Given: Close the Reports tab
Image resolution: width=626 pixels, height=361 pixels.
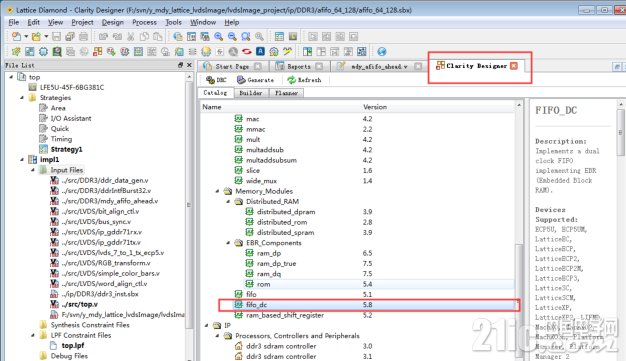Looking at the screenshot, I should pyautogui.click(x=319, y=66).
